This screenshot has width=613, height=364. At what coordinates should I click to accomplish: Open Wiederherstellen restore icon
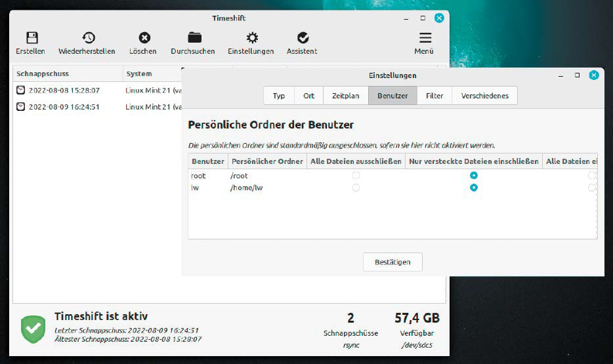pos(89,38)
